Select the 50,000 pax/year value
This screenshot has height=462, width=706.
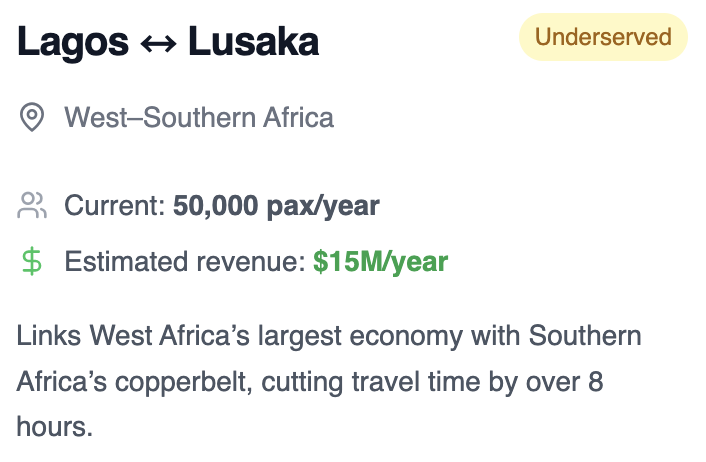276,206
